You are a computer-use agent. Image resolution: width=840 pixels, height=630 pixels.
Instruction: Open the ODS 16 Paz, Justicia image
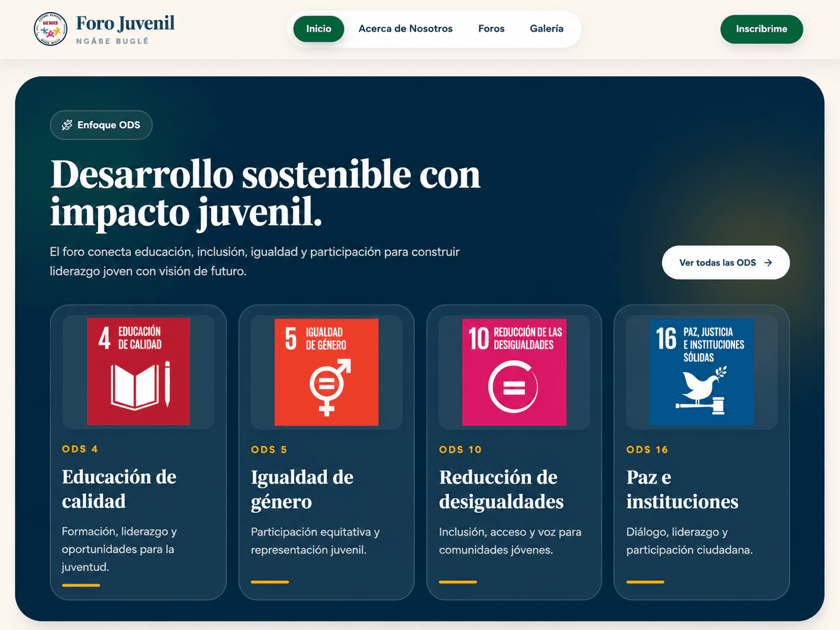(701, 372)
